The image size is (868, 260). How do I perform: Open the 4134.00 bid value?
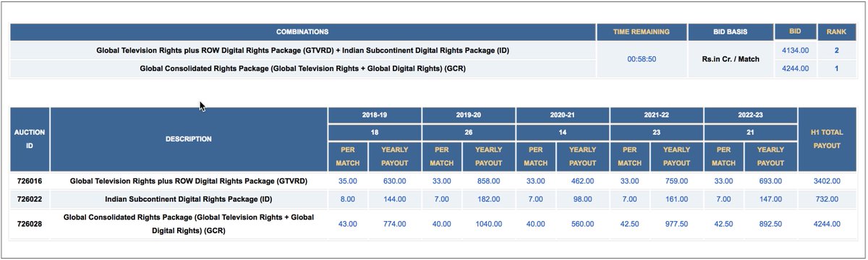pyautogui.click(x=795, y=51)
